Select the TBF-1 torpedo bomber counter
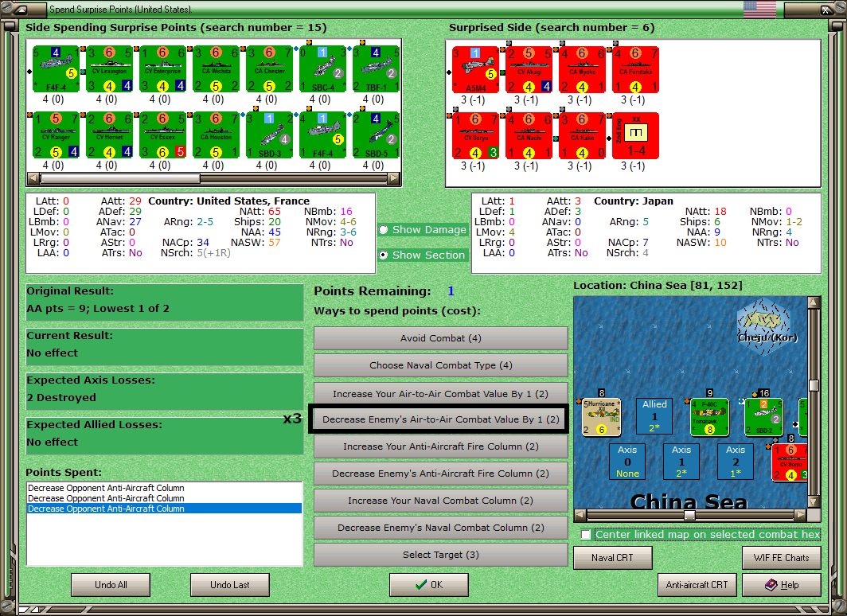Viewport: 847px width, 616px height. pos(377,69)
